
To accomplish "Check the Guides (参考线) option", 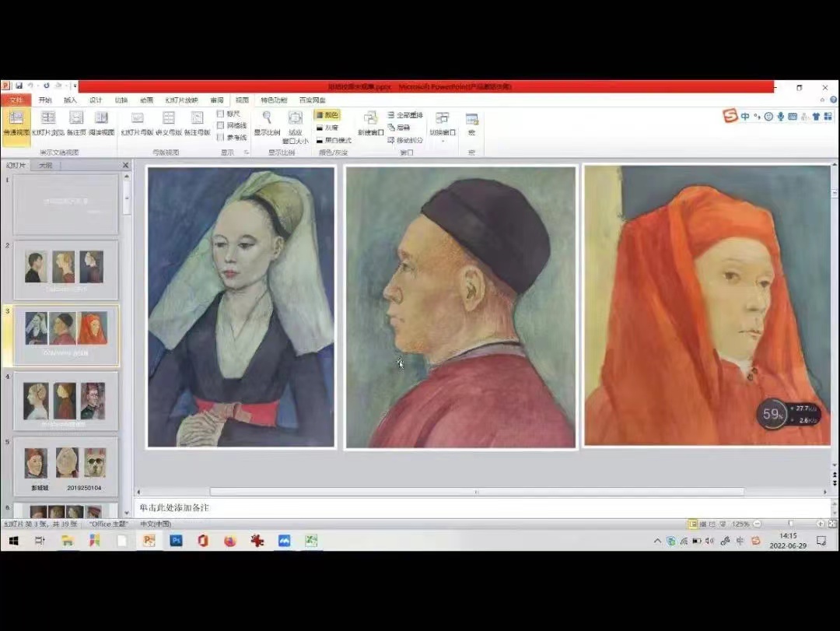I will 221,137.
